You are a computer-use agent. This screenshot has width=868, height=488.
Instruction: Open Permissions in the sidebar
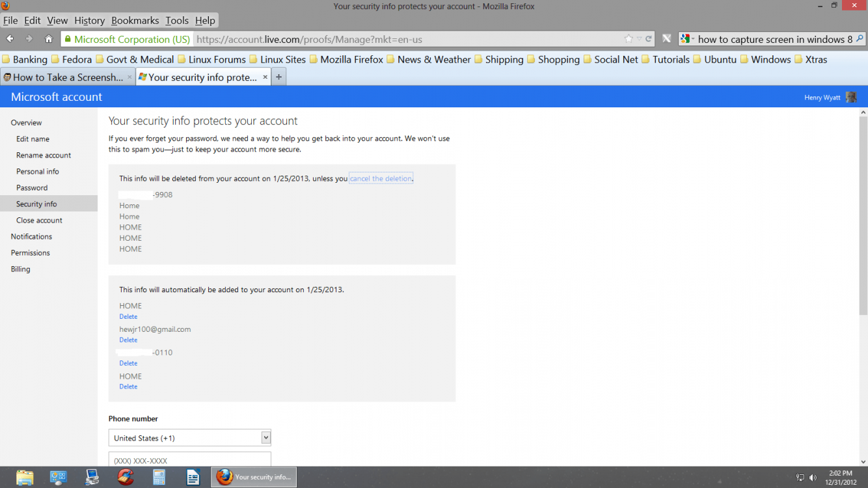[30, 252]
